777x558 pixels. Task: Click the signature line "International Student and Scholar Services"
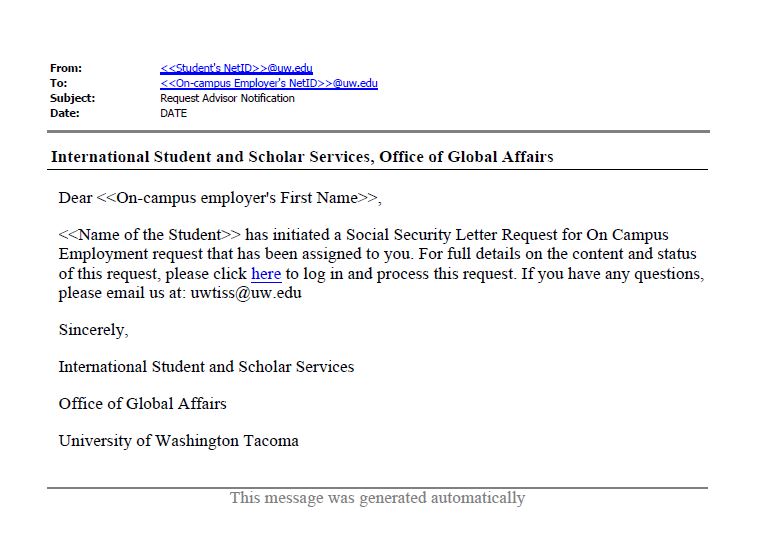[206, 367]
